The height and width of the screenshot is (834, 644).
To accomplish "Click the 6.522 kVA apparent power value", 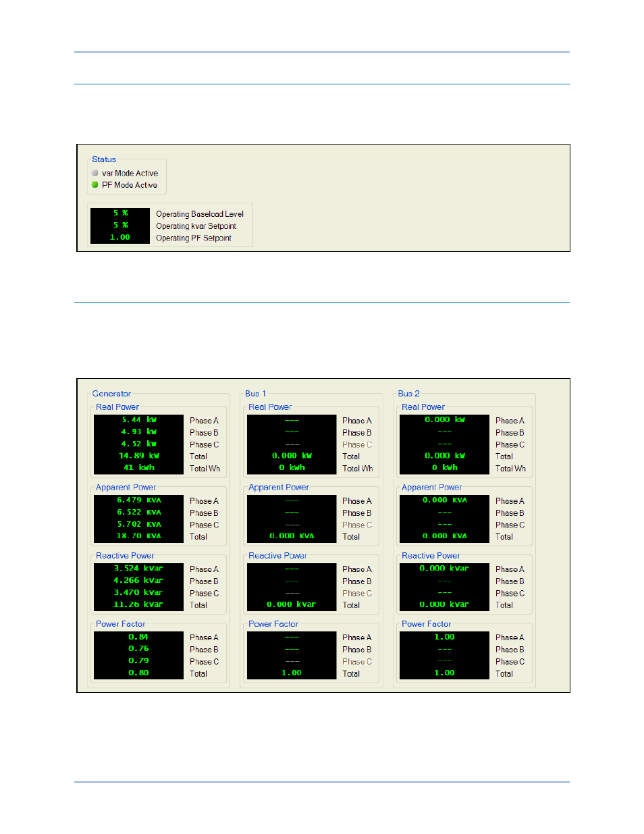I will (139, 513).
